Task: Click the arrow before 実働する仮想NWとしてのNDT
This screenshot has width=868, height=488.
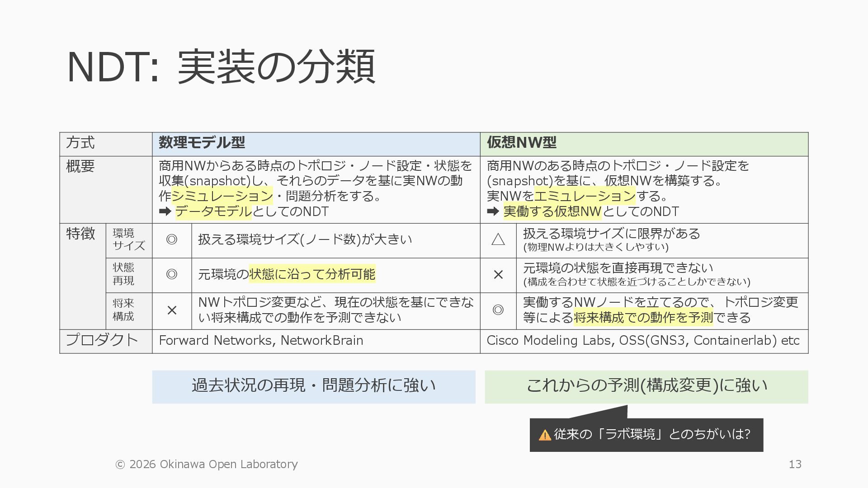Action: pyautogui.click(x=493, y=211)
